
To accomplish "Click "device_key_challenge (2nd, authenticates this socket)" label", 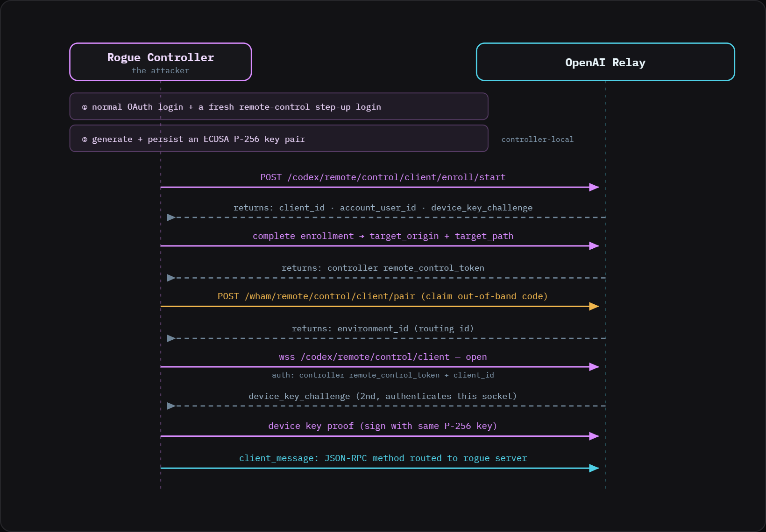I will pyautogui.click(x=383, y=396).
